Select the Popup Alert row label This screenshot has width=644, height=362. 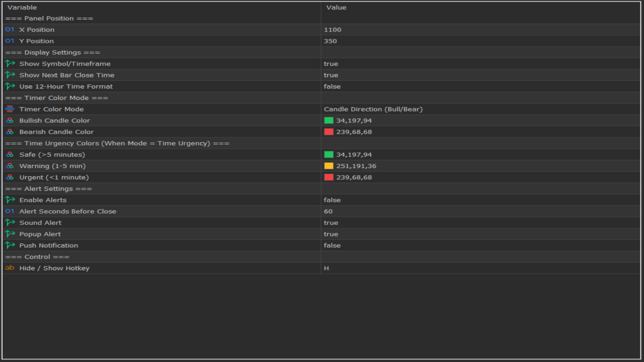point(40,234)
